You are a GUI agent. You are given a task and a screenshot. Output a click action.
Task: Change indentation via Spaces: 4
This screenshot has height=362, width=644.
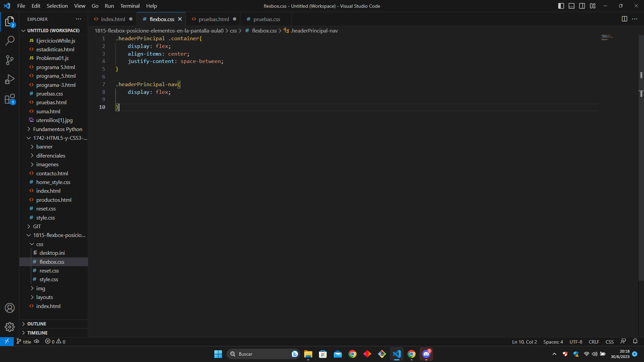(553, 342)
